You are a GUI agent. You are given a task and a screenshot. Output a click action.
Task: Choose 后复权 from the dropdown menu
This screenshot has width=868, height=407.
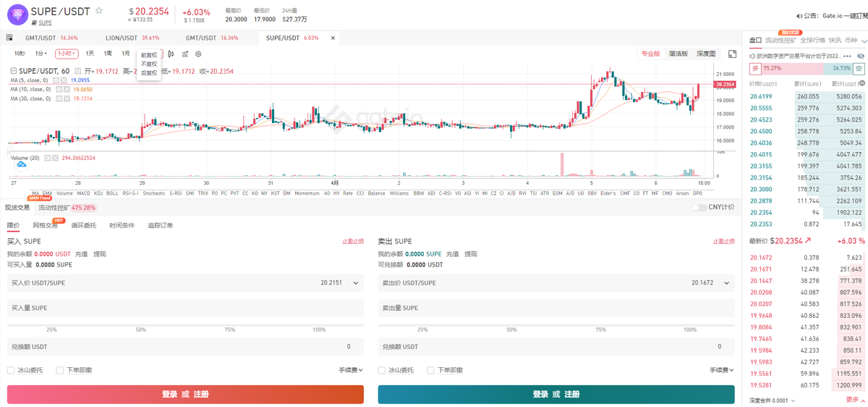tap(148, 72)
